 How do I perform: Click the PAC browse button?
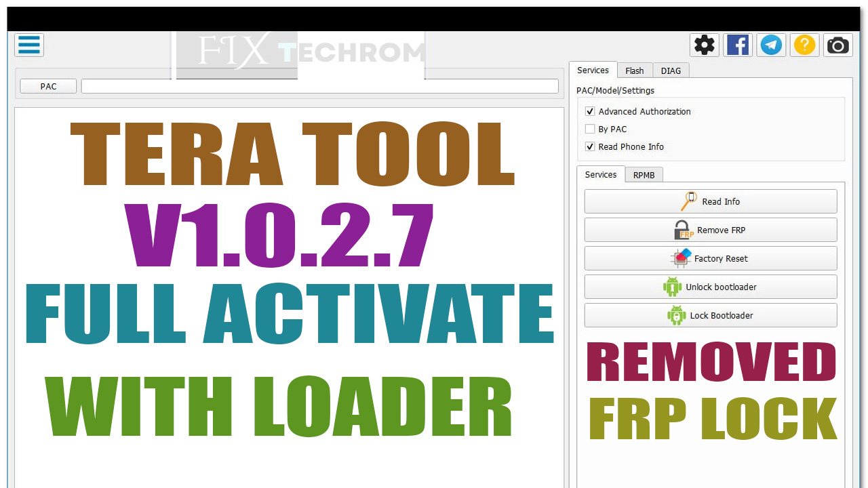(x=48, y=86)
